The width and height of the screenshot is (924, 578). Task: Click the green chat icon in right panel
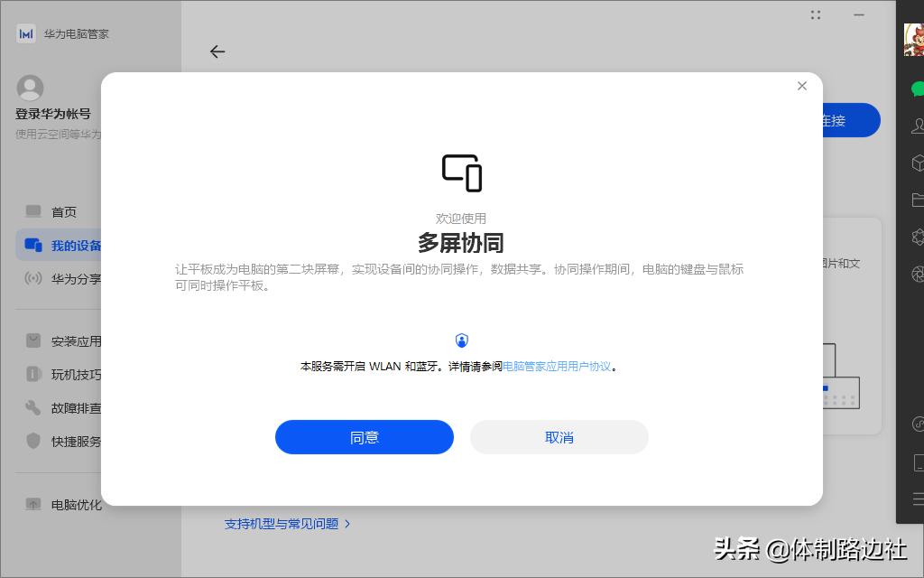pos(918,89)
